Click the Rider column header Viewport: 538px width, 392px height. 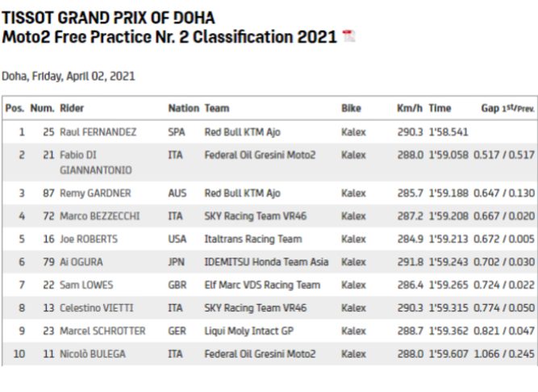click(72, 108)
